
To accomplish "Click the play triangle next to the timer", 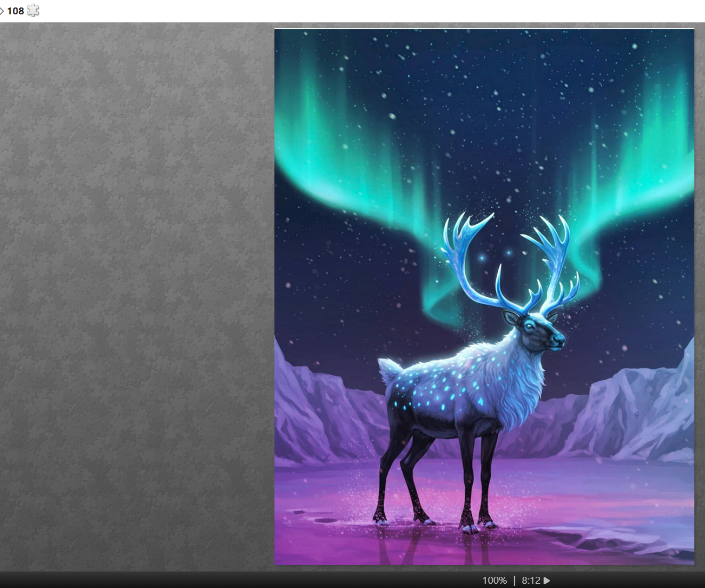I will pyautogui.click(x=547, y=581).
